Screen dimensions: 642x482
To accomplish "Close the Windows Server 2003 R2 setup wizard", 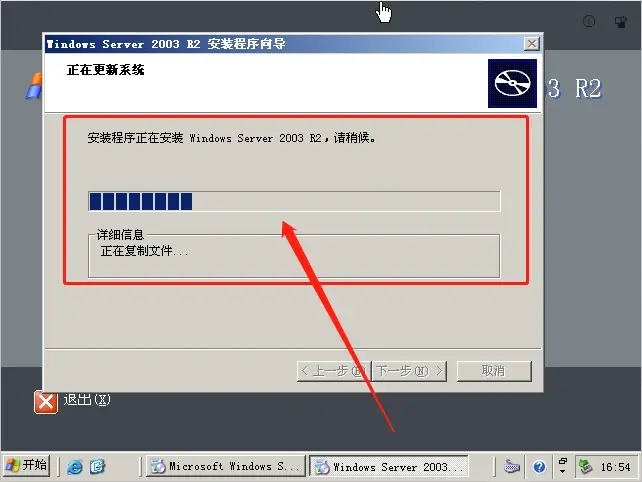I will [531, 43].
